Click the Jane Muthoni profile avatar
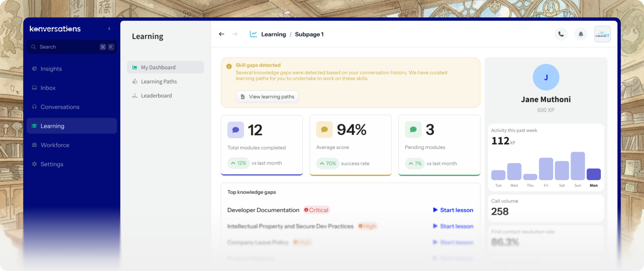This screenshot has width=644, height=271. (546, 77)
